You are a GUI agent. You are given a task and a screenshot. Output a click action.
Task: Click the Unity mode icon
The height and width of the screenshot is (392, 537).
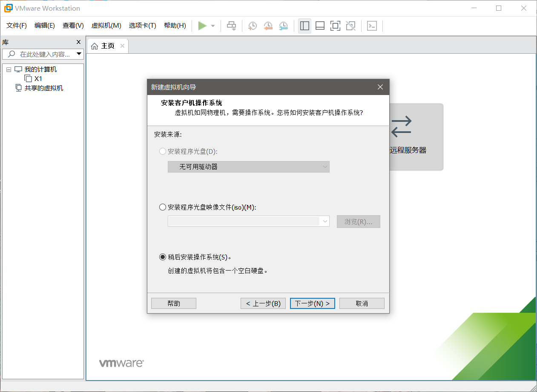(x=350, y=26)
